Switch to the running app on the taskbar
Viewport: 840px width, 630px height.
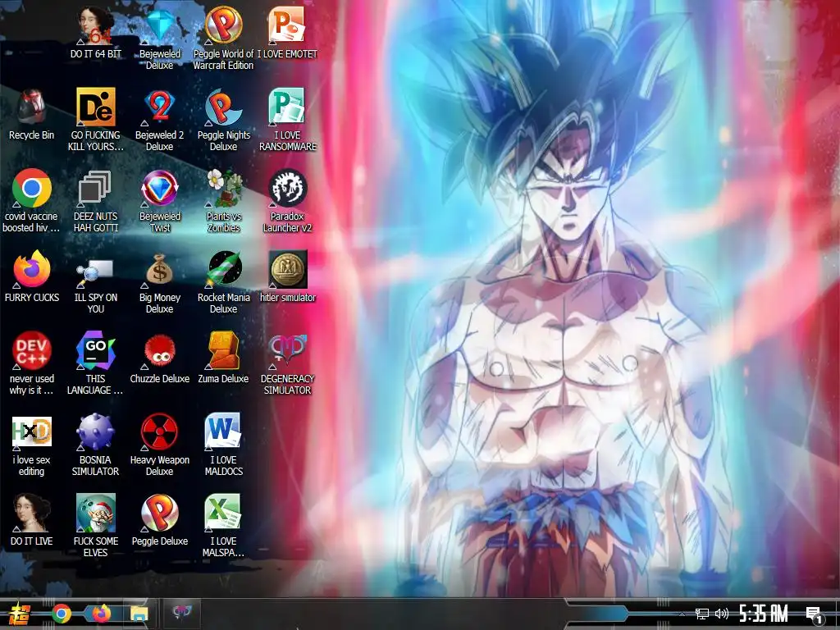point(181,612)
